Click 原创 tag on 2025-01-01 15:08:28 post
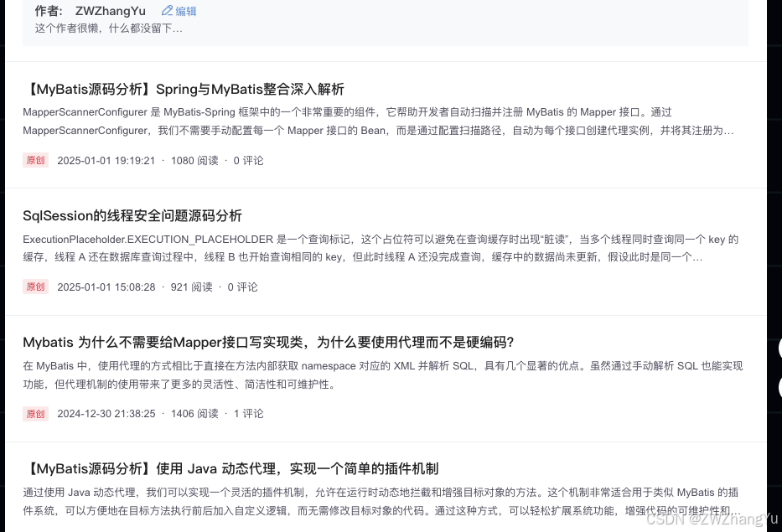Image resolution: width=782 pixels, height=532 pixels. [x=35, y=287]
